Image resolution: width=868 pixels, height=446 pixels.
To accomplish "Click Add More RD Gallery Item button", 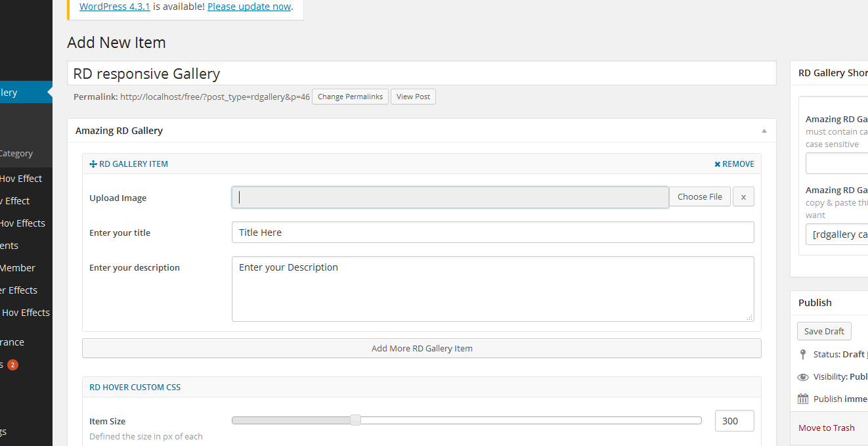I will coord(422,348).
